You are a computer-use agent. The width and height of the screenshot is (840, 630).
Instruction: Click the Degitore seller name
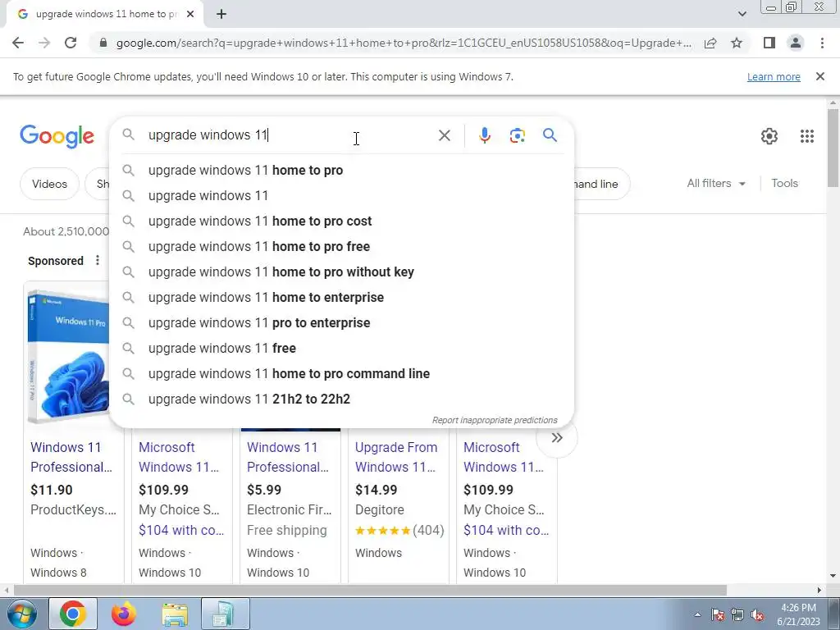pyautogui.click(x=379, y=509)
